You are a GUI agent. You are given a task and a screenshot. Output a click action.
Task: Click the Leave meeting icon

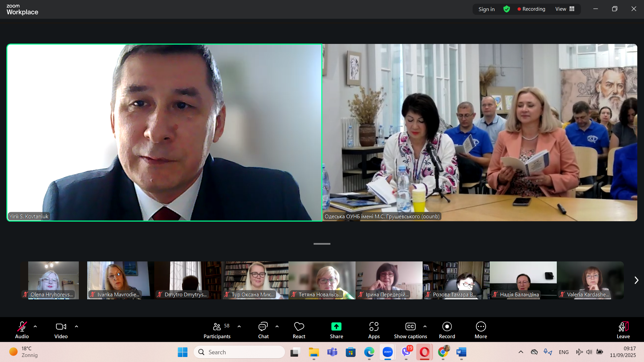point(623,327)
